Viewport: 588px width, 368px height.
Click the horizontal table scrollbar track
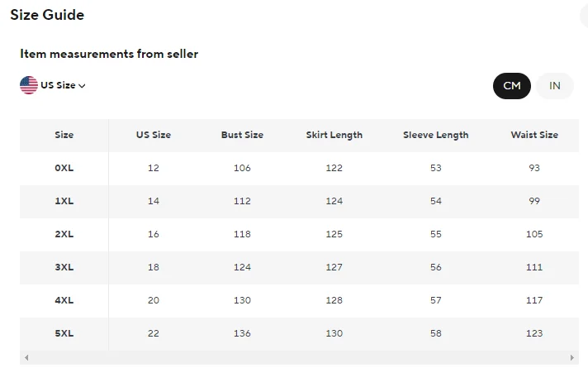297,358
